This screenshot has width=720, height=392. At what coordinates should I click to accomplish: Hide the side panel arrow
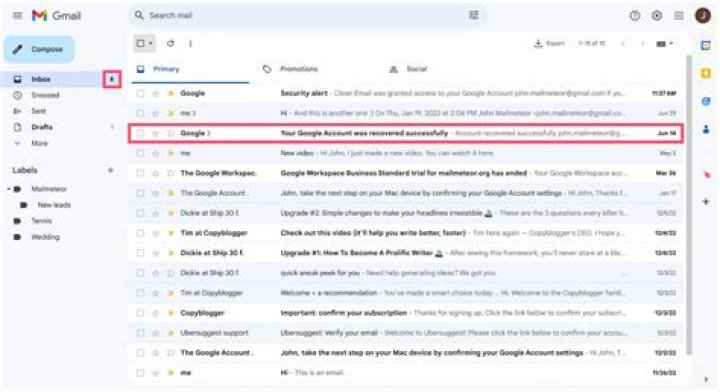pos(706,379)
